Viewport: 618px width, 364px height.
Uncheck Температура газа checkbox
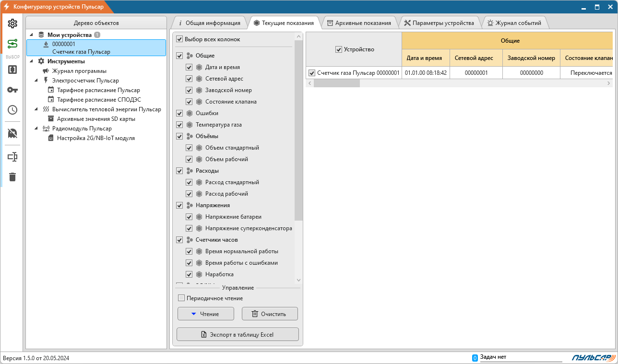(x=179, y=125)
